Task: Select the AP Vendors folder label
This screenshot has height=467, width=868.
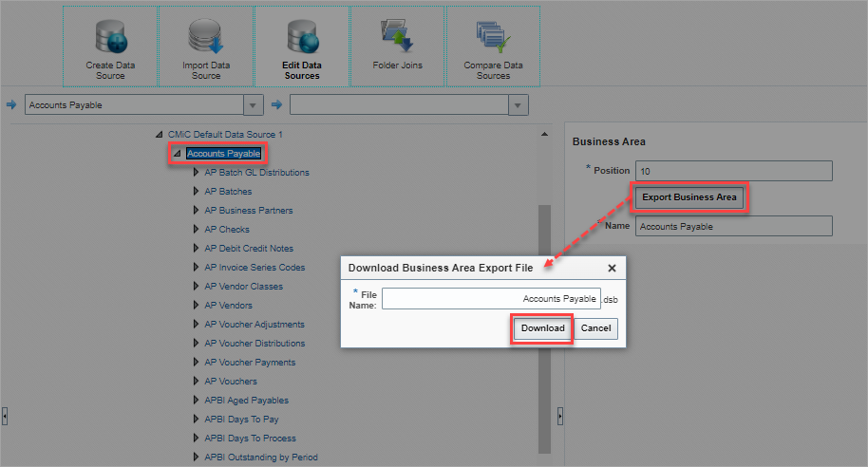Action: [228, 305]
